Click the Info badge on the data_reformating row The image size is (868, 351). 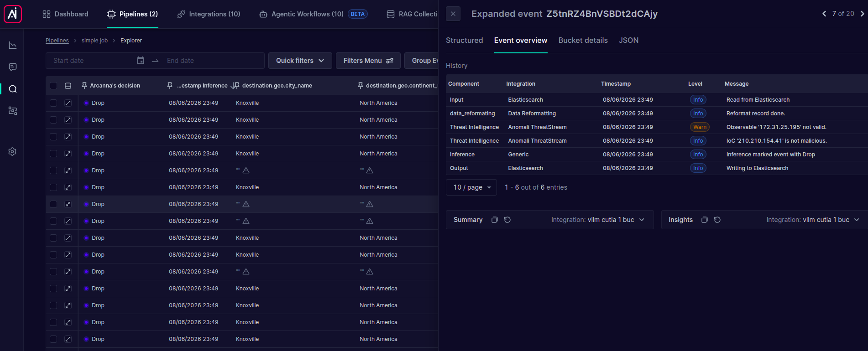click(698, 114)
